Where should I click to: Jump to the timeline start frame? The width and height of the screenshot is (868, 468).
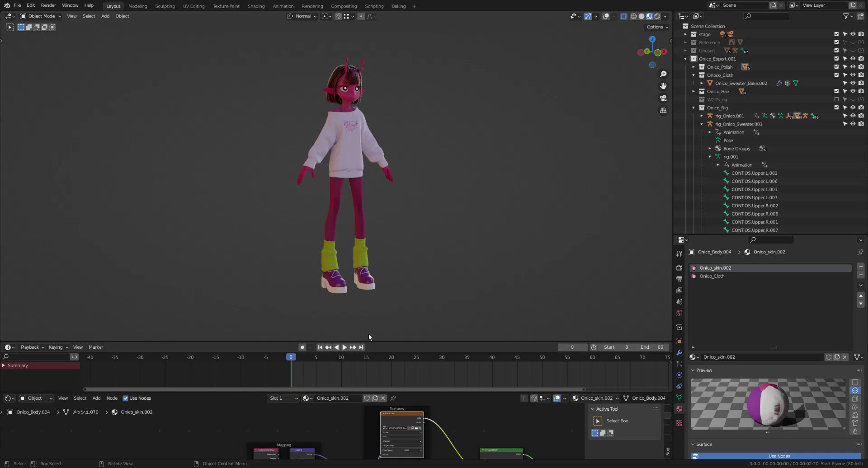click(320, 347)
